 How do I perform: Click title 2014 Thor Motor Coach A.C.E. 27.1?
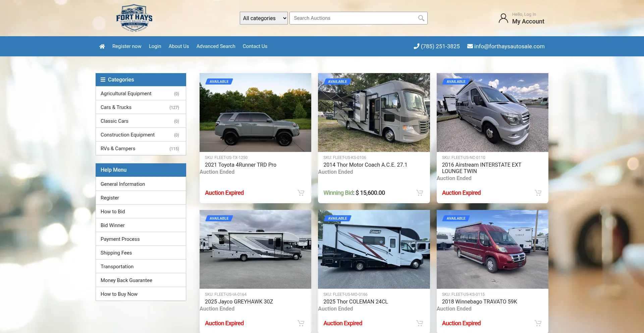click(365, 165)
